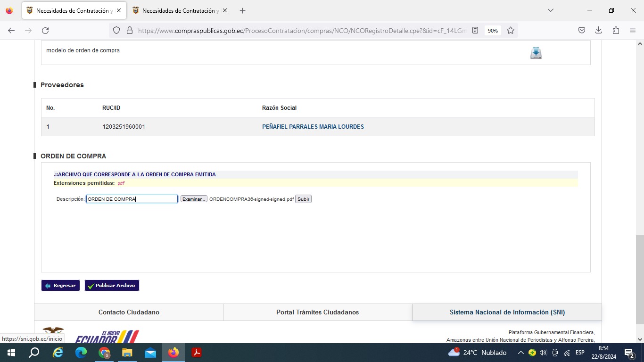This screenshot has width=644, height=362.
Task: Click Examinar to browse for file
Action: pos(194,199)
